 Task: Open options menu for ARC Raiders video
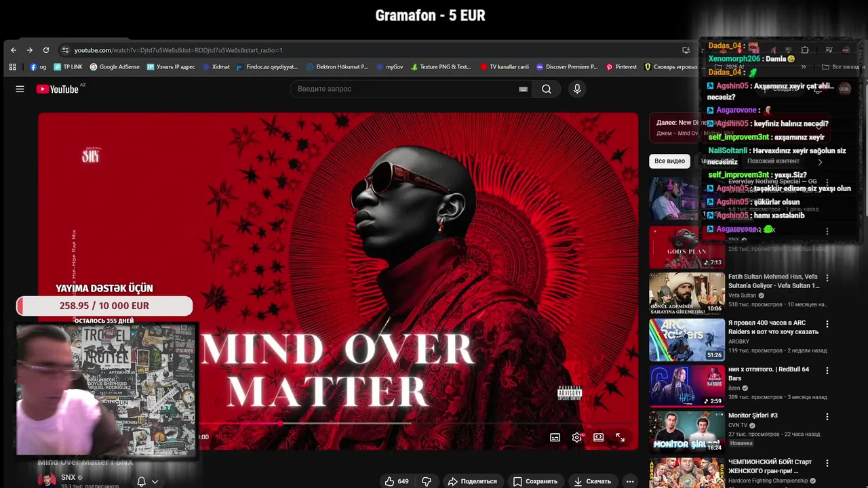click(x=827, y=324)
